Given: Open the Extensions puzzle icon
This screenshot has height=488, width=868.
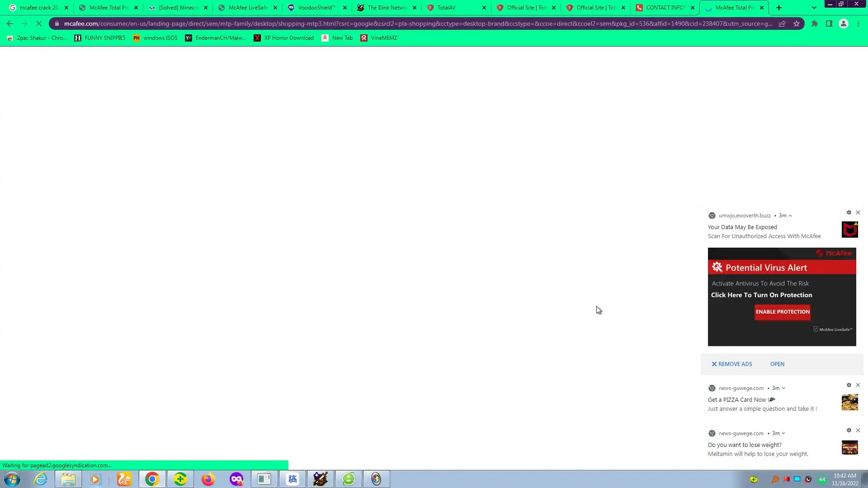Looking at the screenshot, I should pyautogui.click(x=814, y=23).
